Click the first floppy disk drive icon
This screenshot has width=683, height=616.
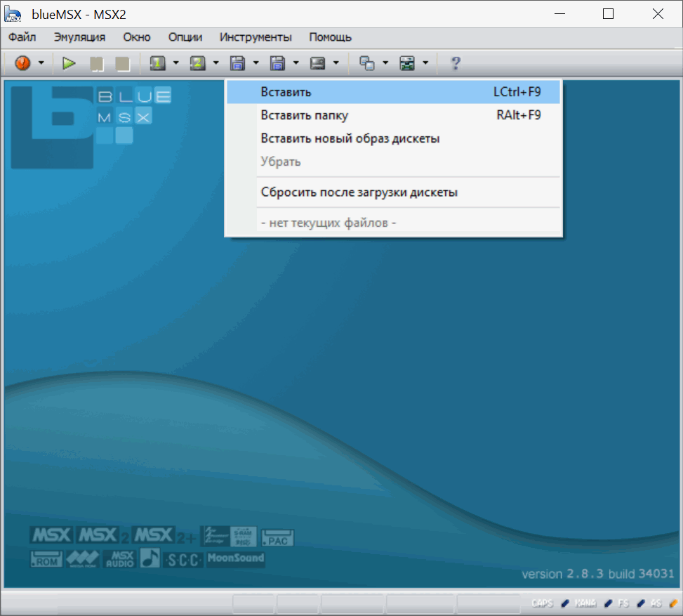click(237, 63)
